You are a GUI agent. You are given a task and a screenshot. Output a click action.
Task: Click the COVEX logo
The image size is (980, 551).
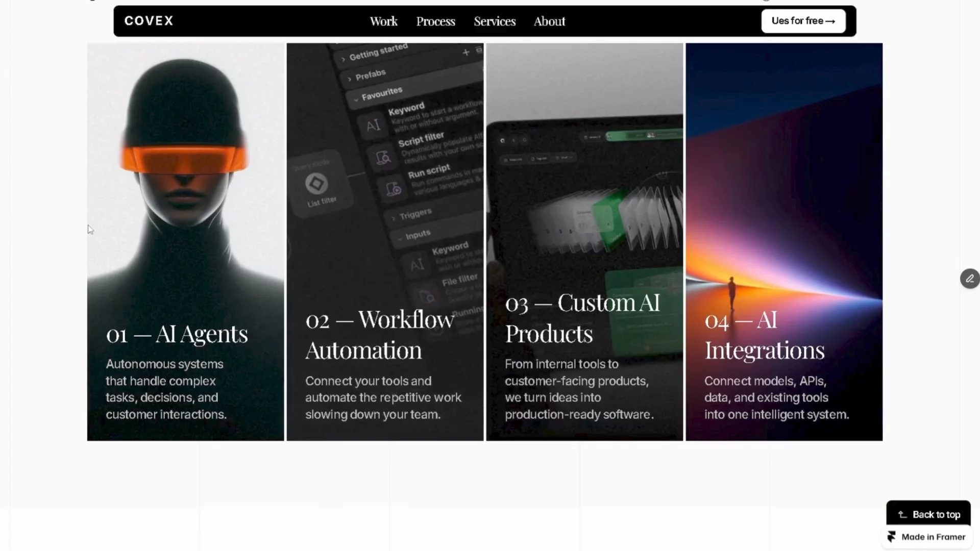pos(149,21)
